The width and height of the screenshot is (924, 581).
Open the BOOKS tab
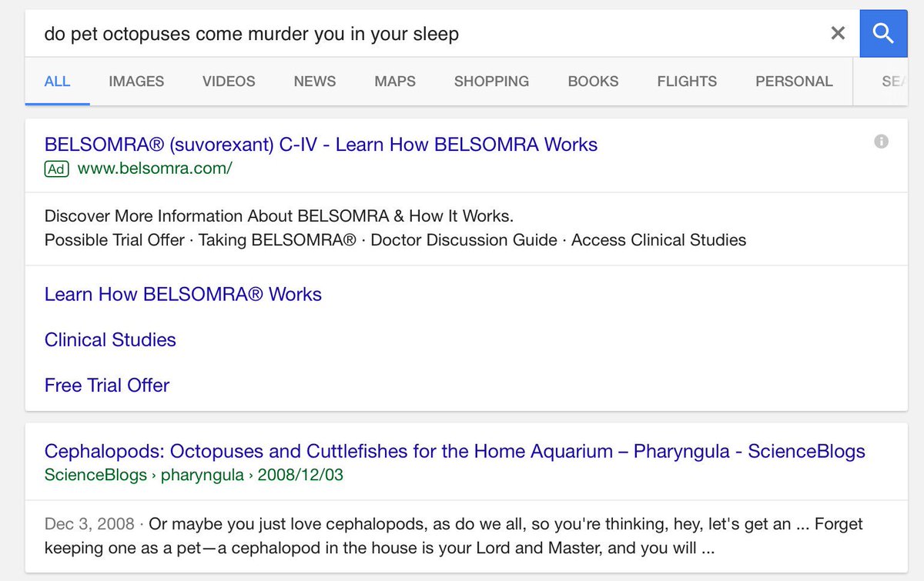593,81
